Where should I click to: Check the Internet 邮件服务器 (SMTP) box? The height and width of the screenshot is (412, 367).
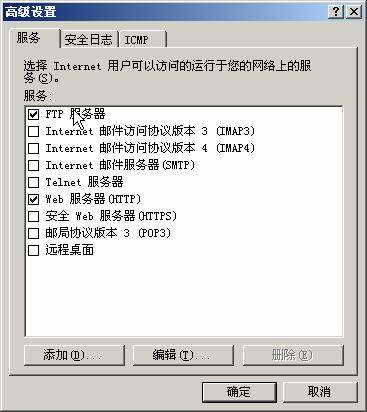(x=34, y=165)
